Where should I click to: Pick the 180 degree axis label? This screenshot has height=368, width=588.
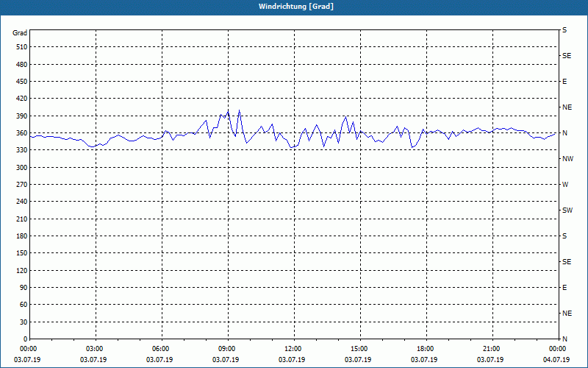(21, 236)
